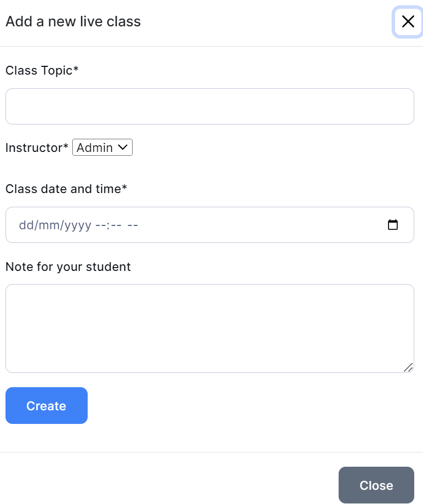The height and width of the screenshot is (504, 423).
Task: Select the Admin instructor combo box
Action: pos(102,148)
